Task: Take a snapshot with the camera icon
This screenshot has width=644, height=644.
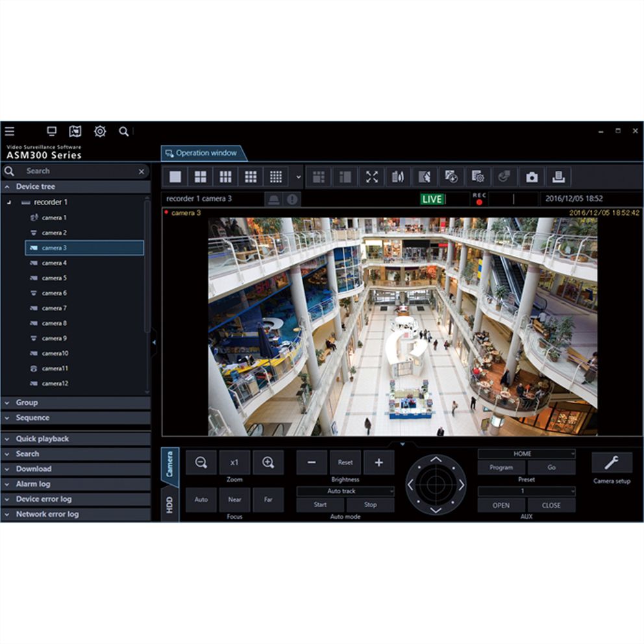Action: click(x=532, y=177)
